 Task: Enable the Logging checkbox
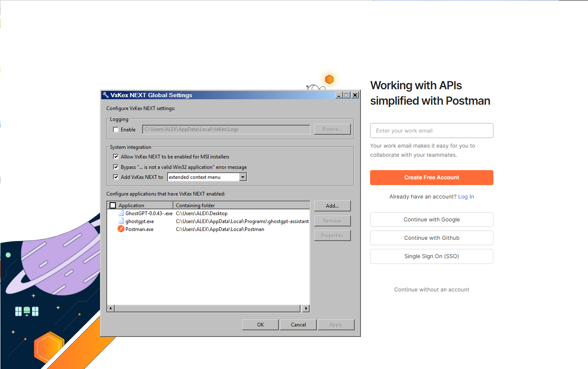point(116,130)
